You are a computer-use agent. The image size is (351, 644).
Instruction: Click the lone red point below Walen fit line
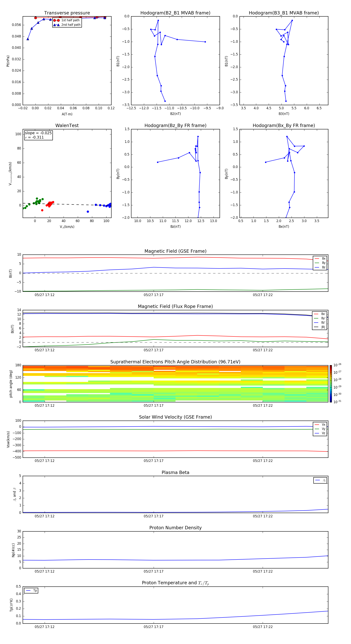tap(42, 210)
